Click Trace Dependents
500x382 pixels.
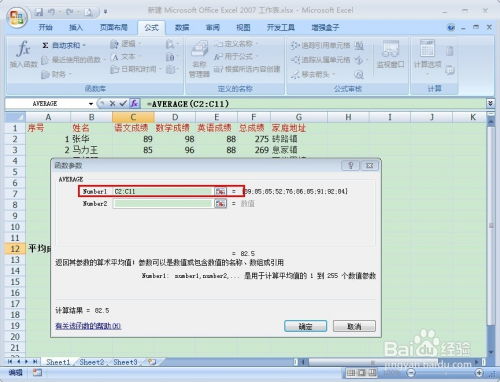319,60
